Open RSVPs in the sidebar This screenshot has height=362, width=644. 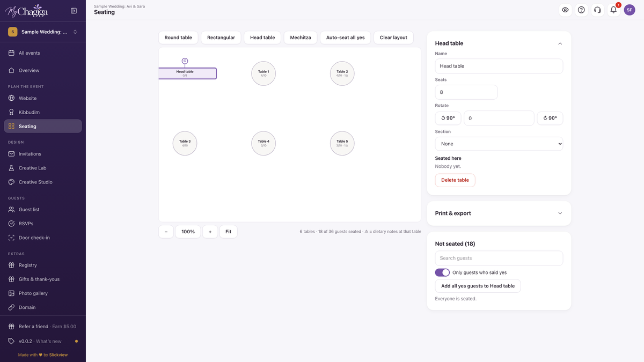tap(43, 224)
